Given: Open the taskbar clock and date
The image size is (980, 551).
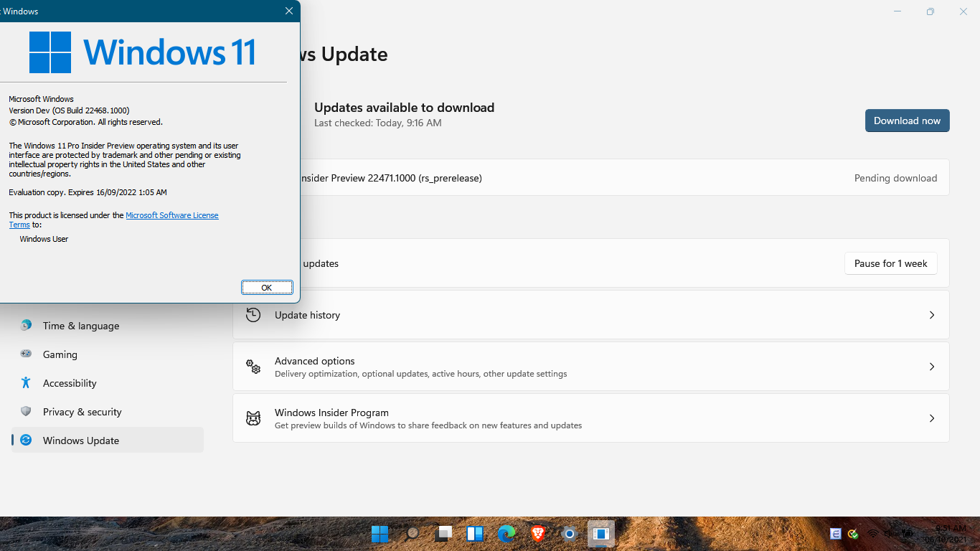Looking at the screenshot, I should 944,534.
